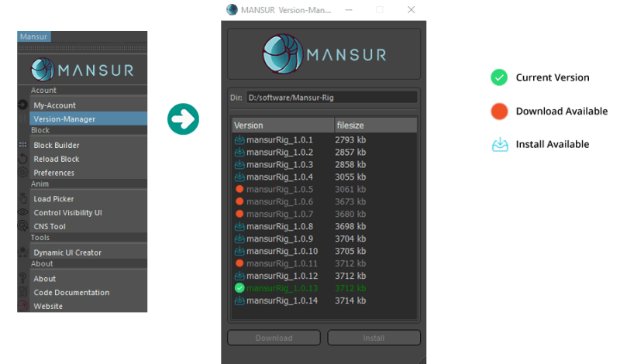
Task: Click the install icon for mansurRig_1.0.14
Action: coord(239,300)
